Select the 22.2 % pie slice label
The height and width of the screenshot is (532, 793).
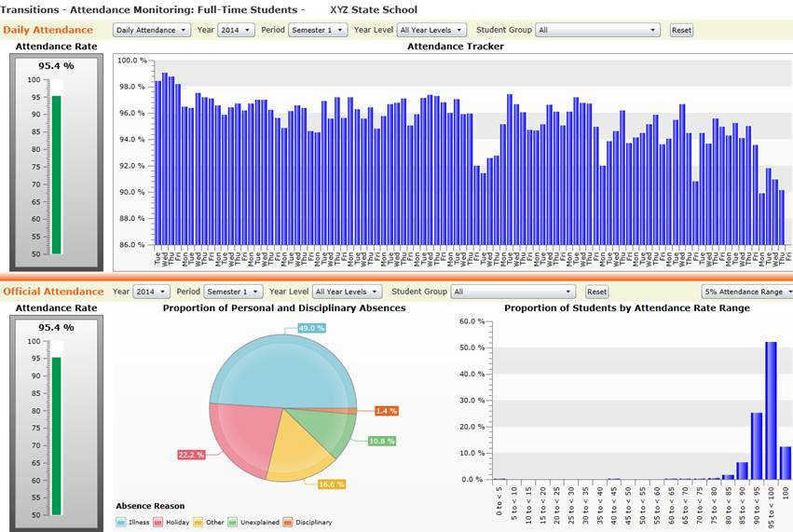click(191, 455)
